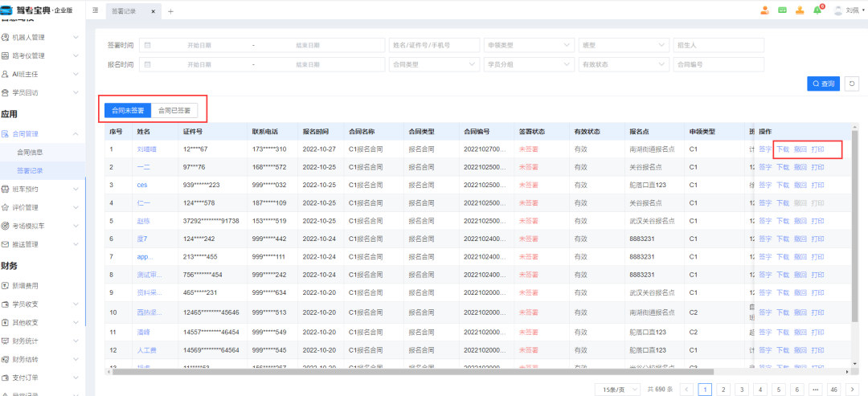Click the 招生人 input field
The height and width of the screenshot is (396, 868).
coord(719,45)
